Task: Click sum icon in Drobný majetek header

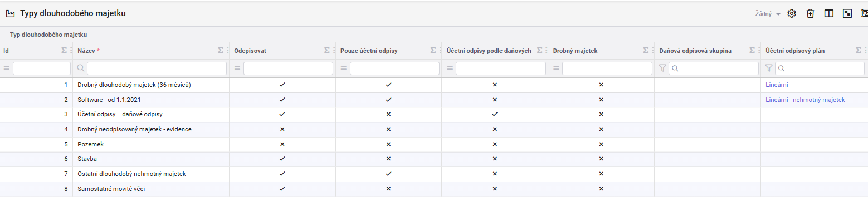Action: click(645, 50)
